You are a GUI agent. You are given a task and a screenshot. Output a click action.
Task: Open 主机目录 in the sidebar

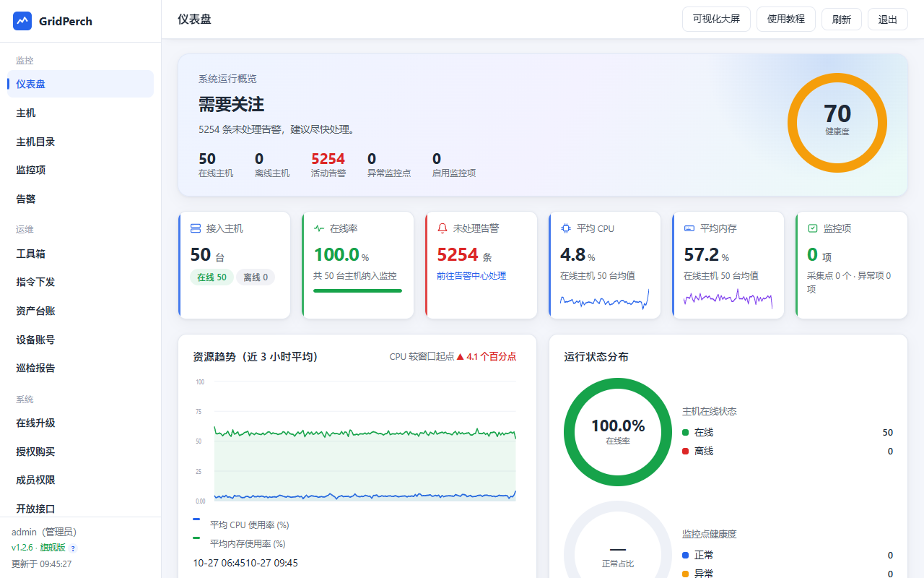click(x=80, y=142)
